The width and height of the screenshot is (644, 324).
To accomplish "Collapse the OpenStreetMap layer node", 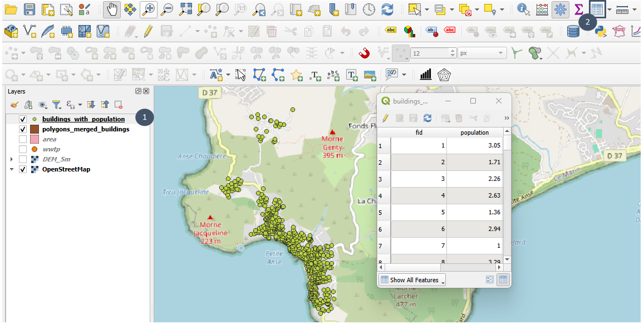I will (x=12, y=169).
